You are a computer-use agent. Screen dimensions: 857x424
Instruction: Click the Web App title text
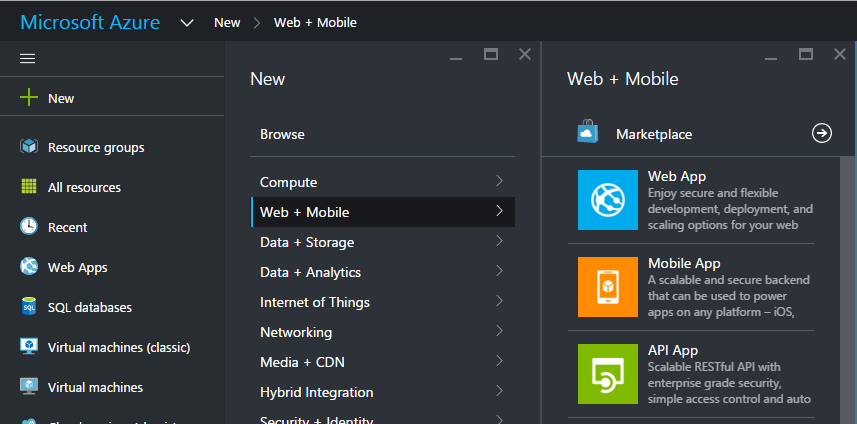point(677,176)
